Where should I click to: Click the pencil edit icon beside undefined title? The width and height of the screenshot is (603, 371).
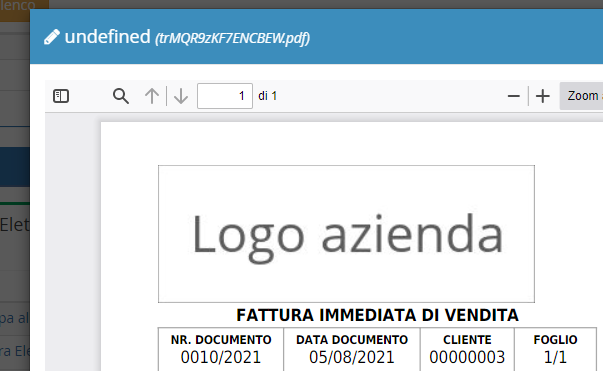52,37
